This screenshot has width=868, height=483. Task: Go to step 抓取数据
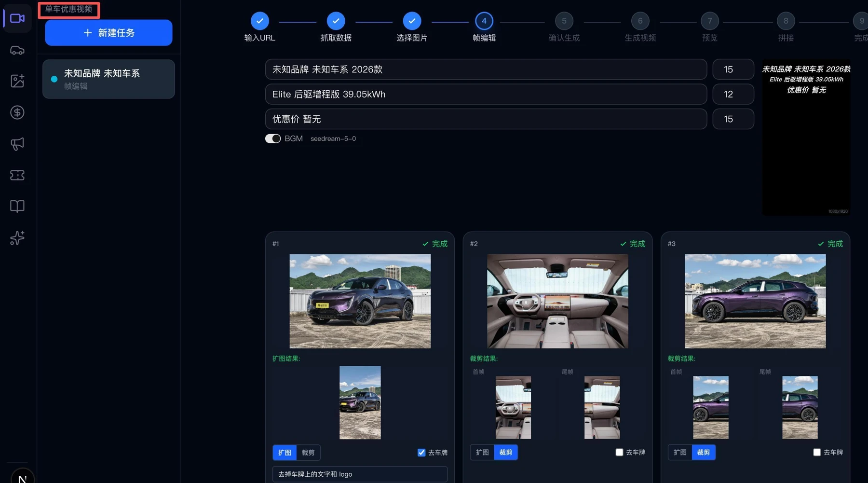(x=336, y=27)
